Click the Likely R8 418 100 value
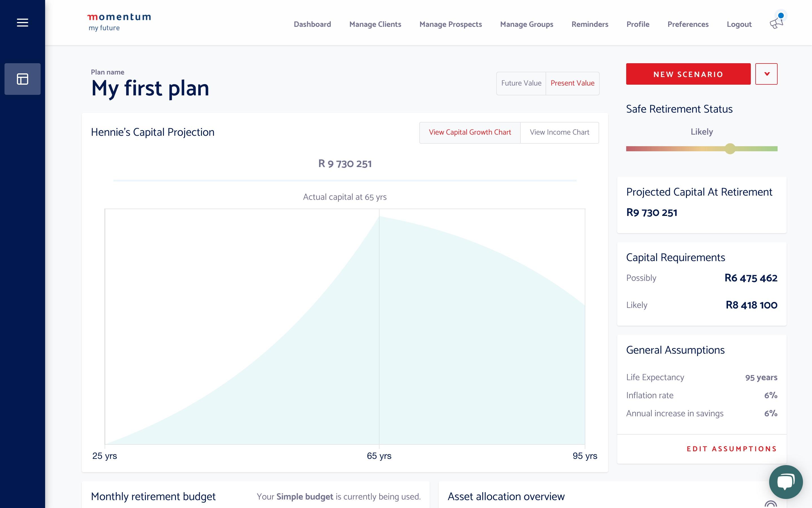812x508 pixels. 751,305
